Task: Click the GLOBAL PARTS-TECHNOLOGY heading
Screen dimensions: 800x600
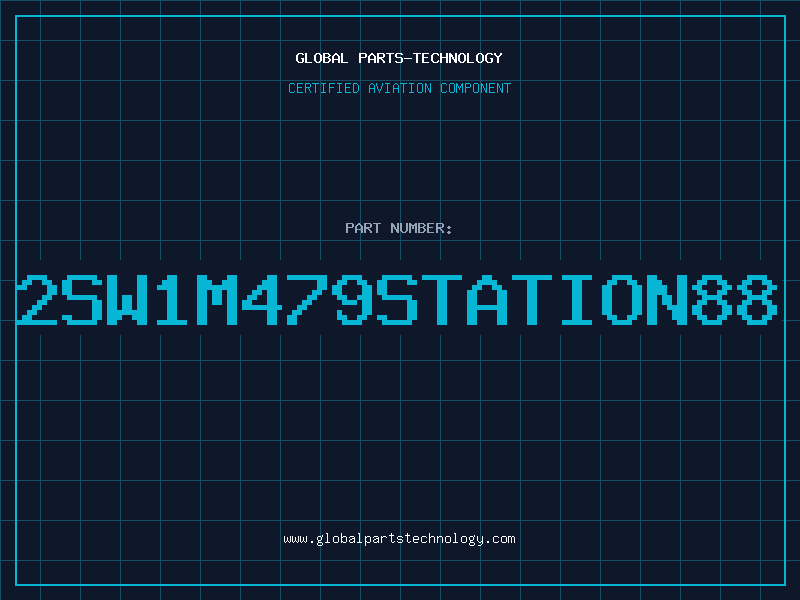Action: pyautogui.click(x=399, y=58)
